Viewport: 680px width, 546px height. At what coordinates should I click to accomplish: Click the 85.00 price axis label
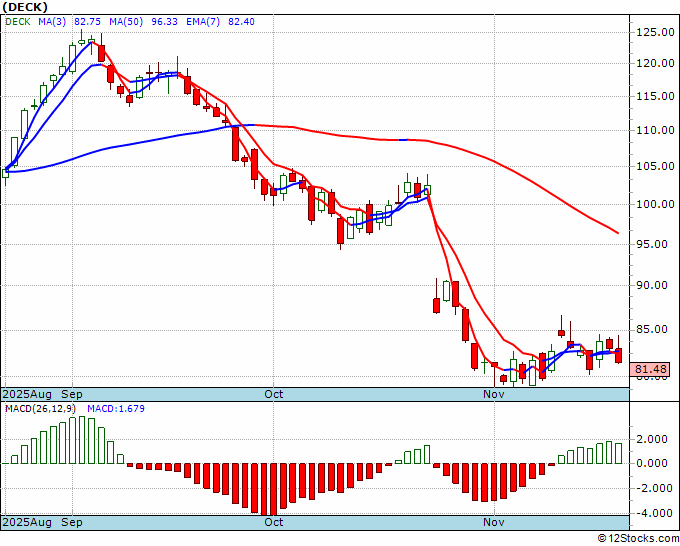pos(652,330)
